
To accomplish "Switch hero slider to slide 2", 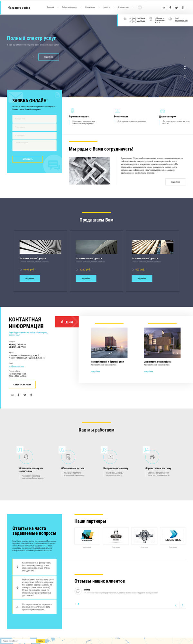I will point(185,67).
